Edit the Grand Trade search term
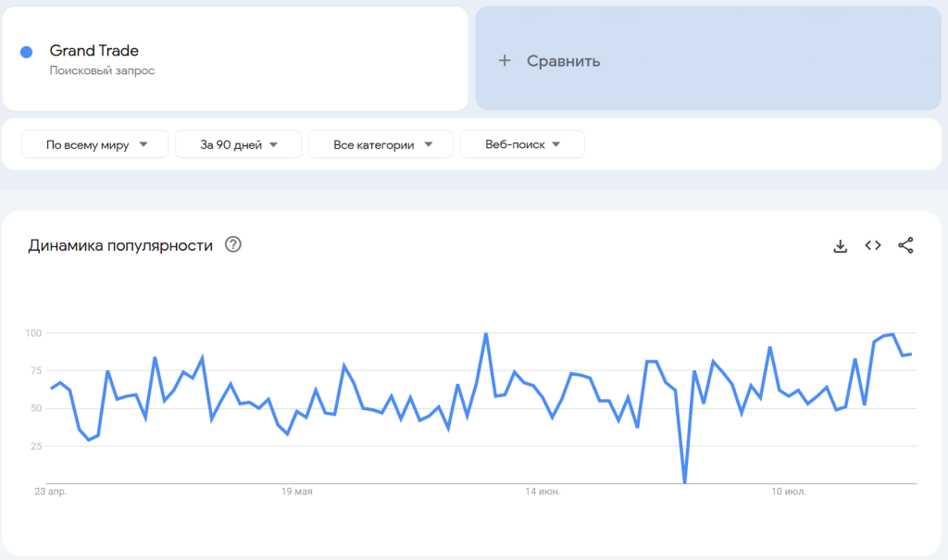 [94, 51]
